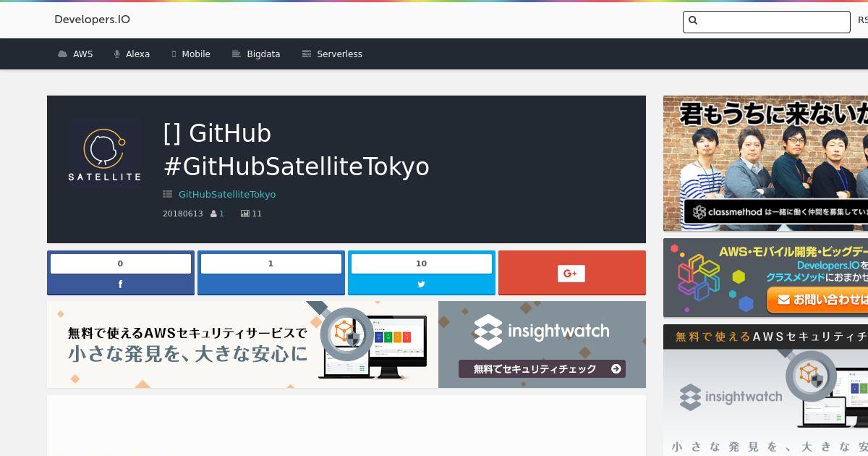Click the cloud icon beside AWS

(63, 54)
